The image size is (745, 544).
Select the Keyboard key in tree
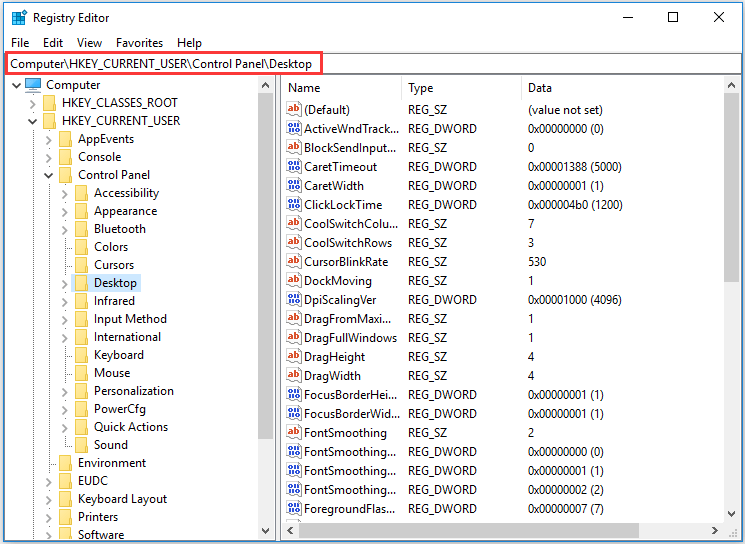(119, 355)
